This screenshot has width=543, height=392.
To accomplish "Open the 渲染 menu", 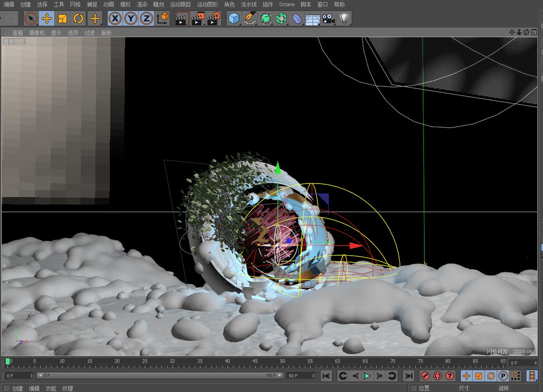I will (142, 4).
